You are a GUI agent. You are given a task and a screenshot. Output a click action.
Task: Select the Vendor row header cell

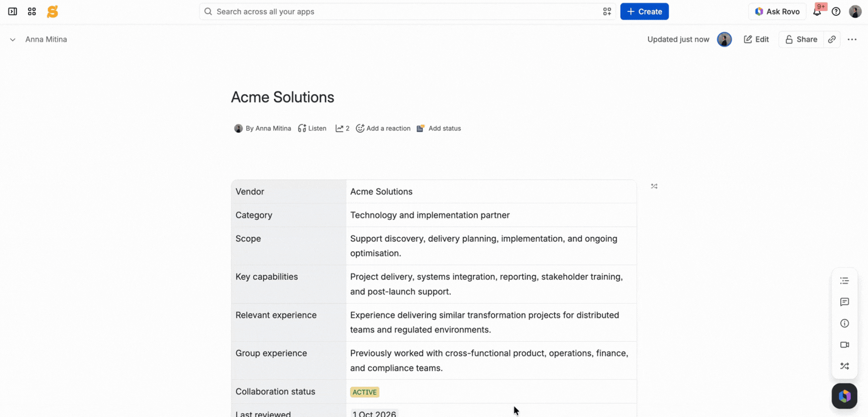point(289,192)
